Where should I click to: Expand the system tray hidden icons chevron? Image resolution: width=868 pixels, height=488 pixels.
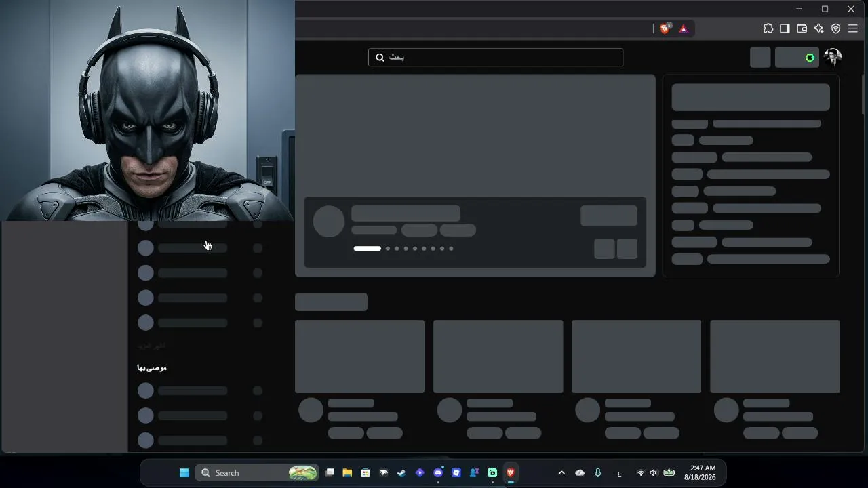click(561, 472)
